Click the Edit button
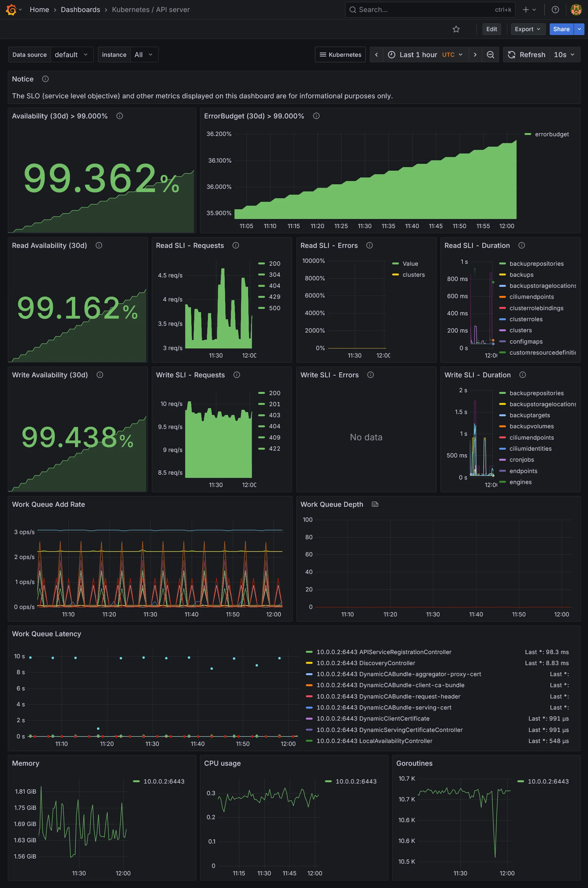 click(x=492, y=29)
